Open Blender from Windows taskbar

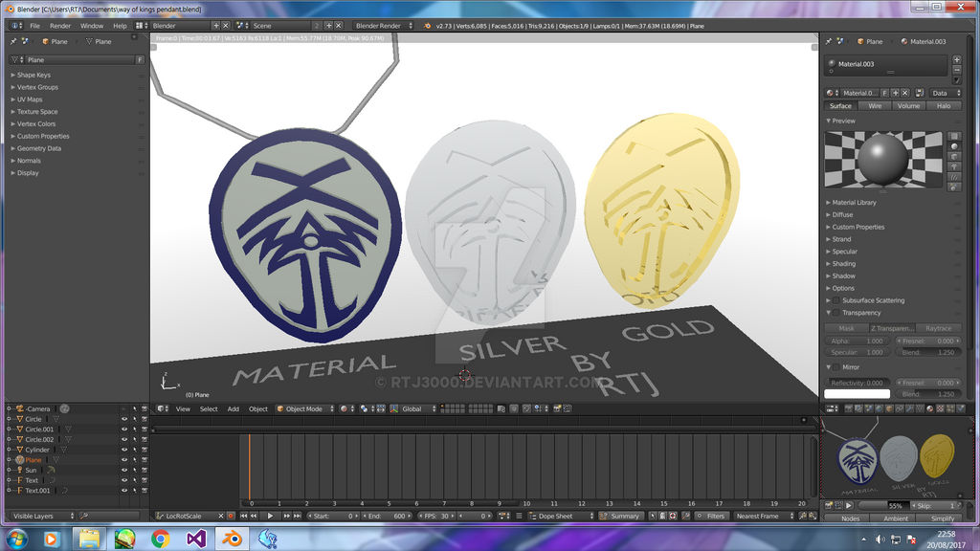click(233, 539)
